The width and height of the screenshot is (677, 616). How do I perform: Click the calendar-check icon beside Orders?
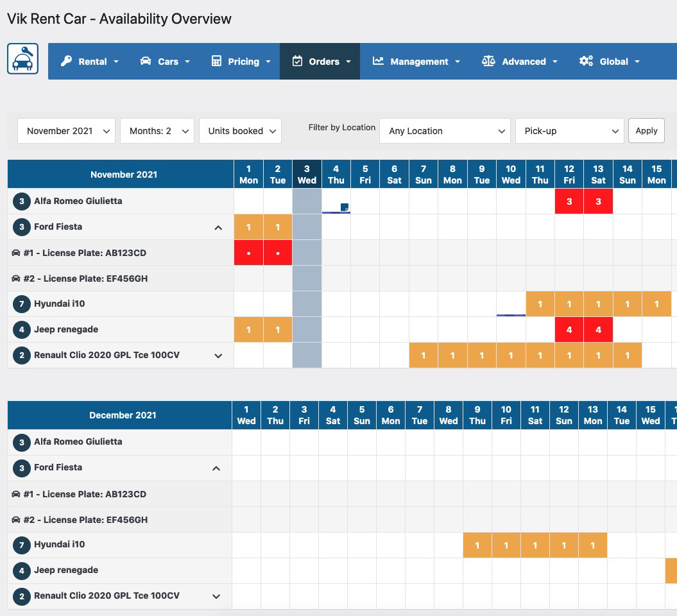297,62
